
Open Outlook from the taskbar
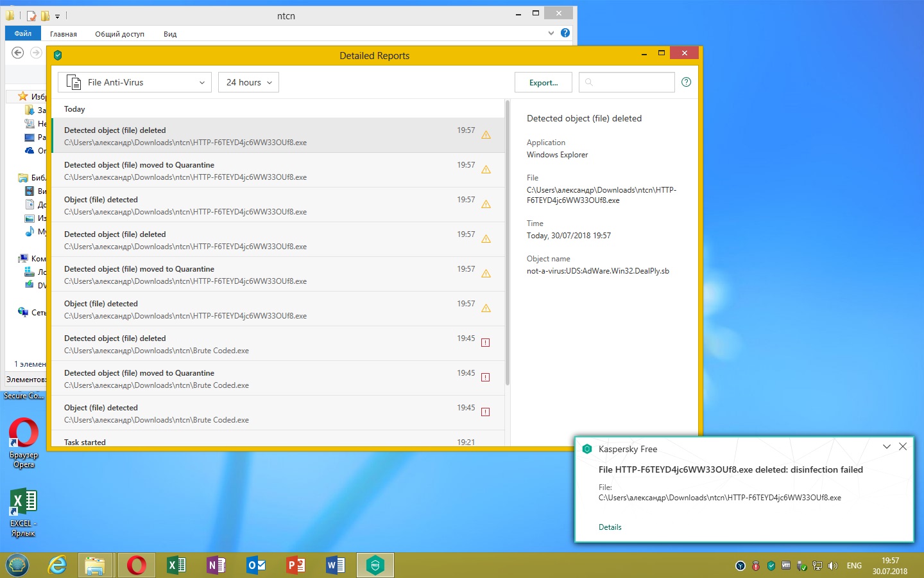pos(256,565)
